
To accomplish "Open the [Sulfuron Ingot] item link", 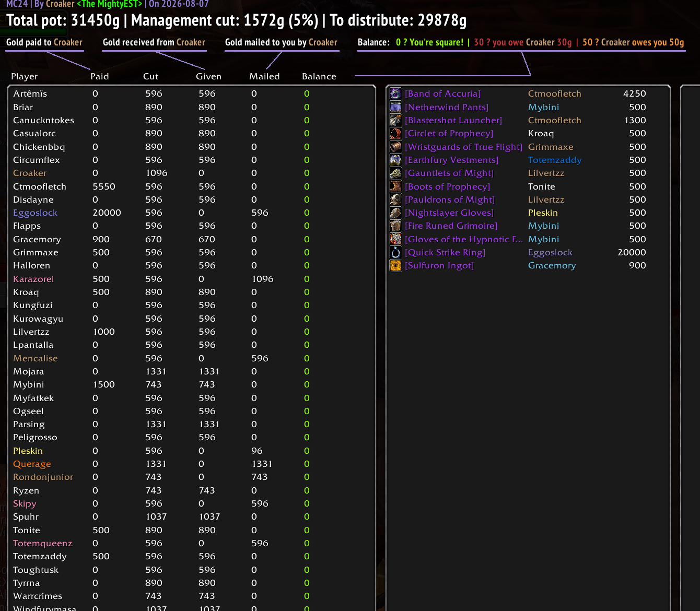I will [439, 265].
